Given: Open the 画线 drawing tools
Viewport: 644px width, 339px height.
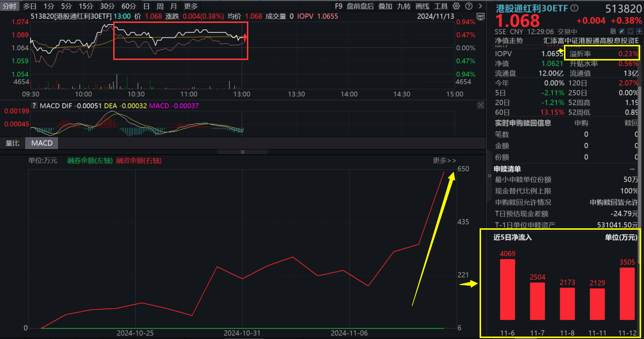Looking at the screenshot, I should [x=422, y=6].
